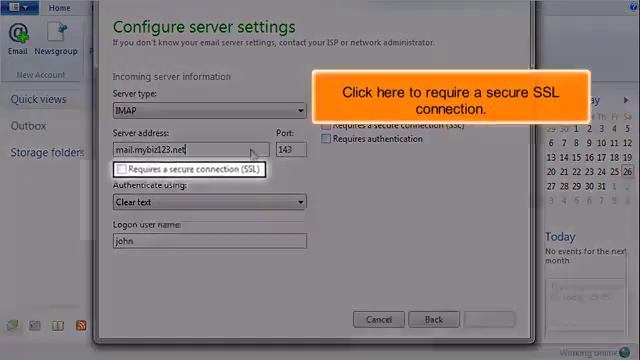Select calendar date 13

(551, 157)
